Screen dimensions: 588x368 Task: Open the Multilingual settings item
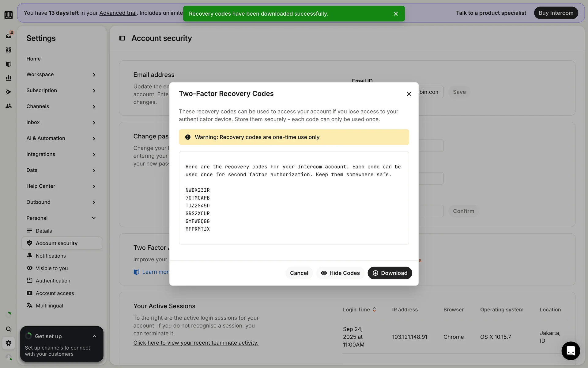(49, 306)
